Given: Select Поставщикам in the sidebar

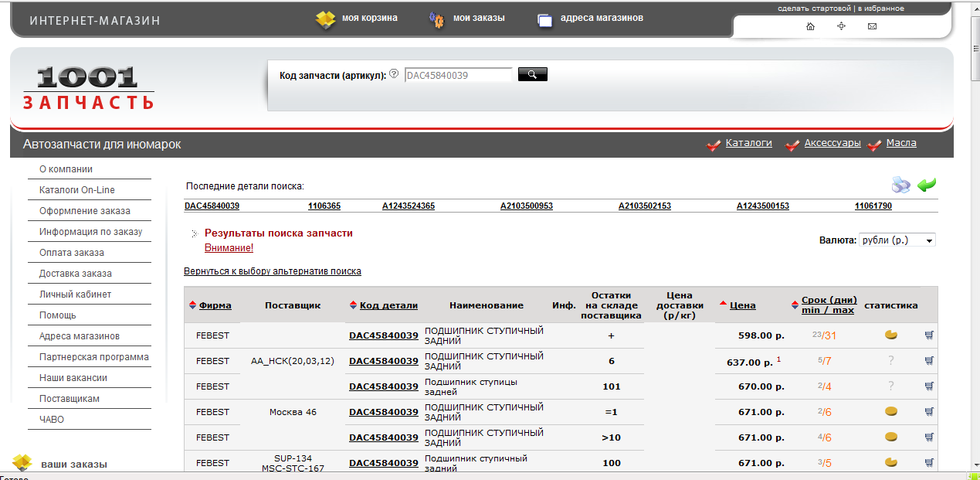Looking at the screenshot, I should point(70,399).
